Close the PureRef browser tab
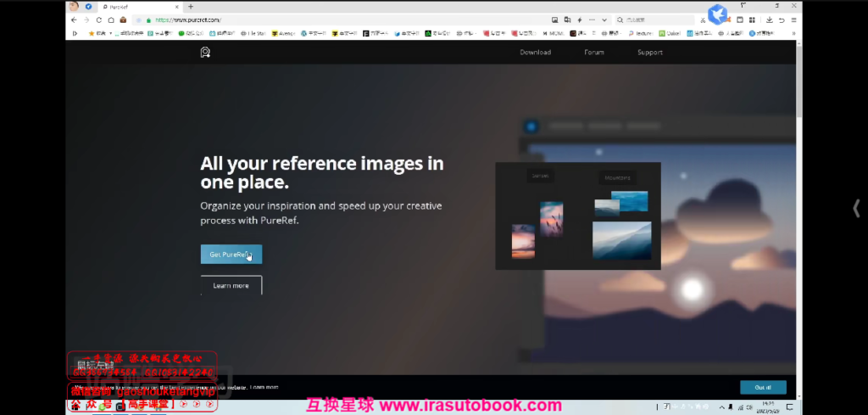This screenshot has width=868, height=415. [176, 7]
